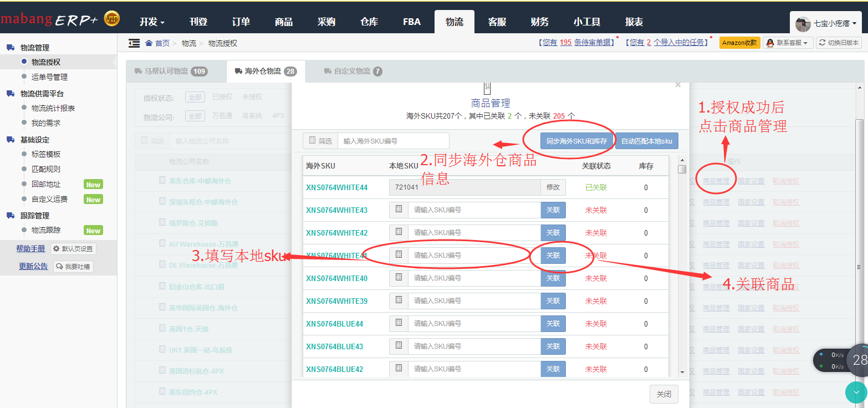This screenshot has width=868, height=408.
Task: Click 同步海外SKU和库存 button
Action: click(576, 141)
